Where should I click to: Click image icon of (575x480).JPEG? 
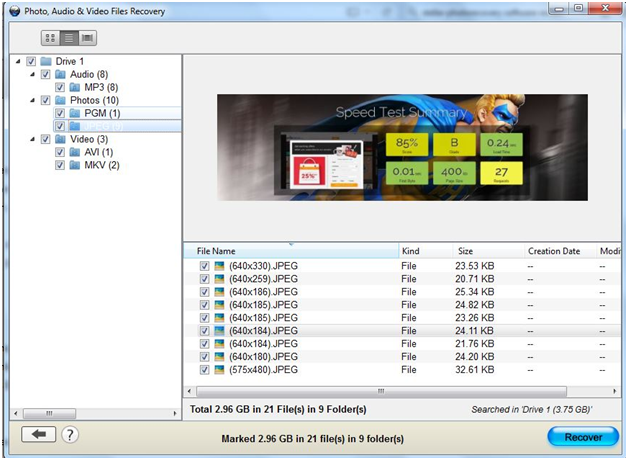pos(219,370)
